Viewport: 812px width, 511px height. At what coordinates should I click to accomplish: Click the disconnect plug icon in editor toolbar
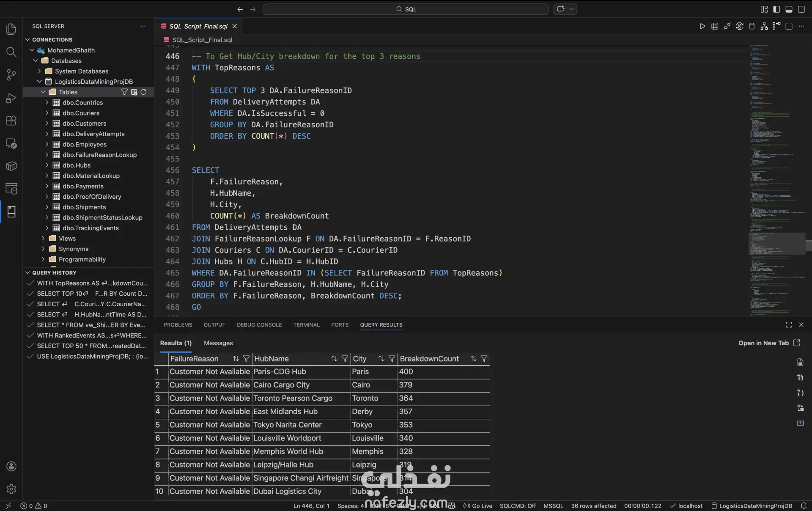[x=727, y=26]
